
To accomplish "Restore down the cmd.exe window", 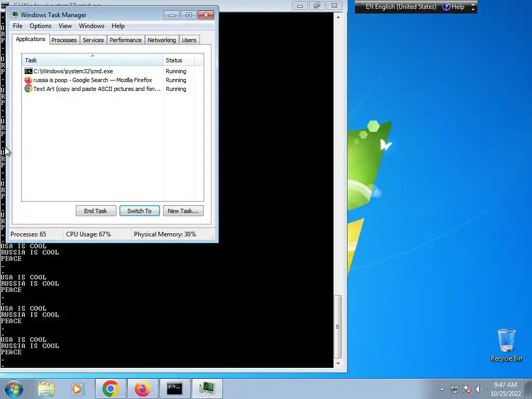I will [x=317, y=5].
